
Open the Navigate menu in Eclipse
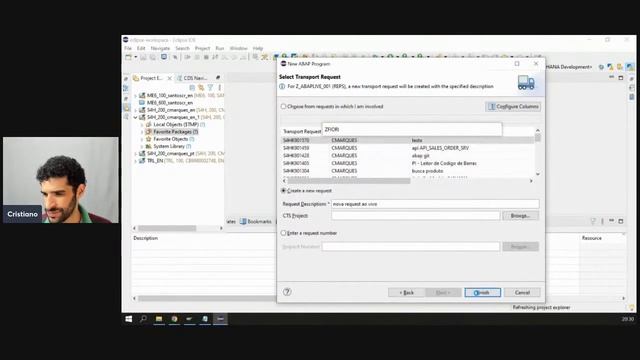click(x=160, y=48)
